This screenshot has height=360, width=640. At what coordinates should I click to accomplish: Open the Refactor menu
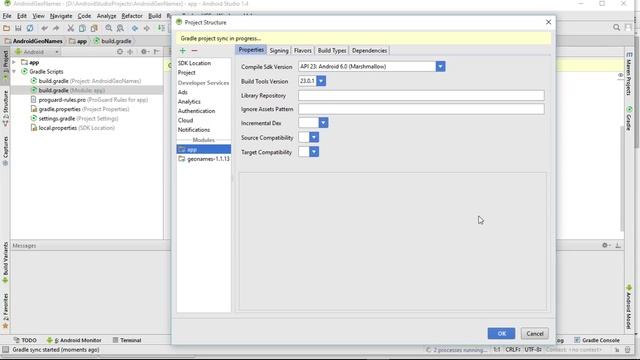(x=132, y=16)
